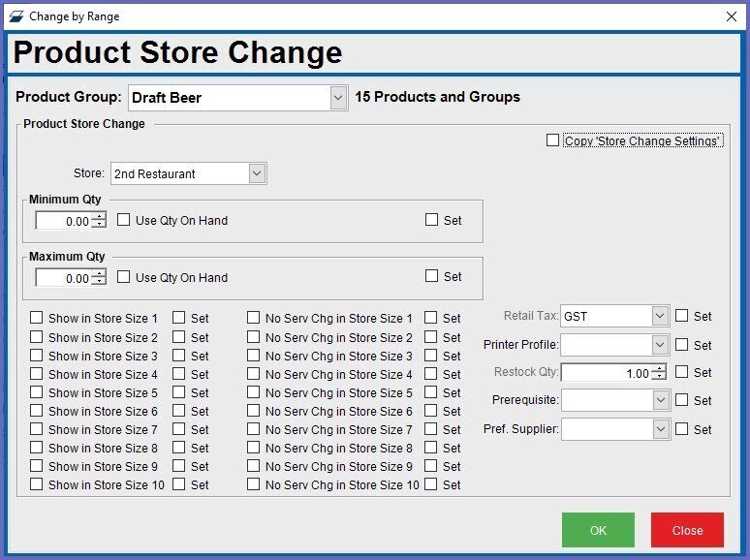This screenshot has height=560, width=750.
Task: Decrease Restock Qty with the down arrow
Action: click(660, 377)
